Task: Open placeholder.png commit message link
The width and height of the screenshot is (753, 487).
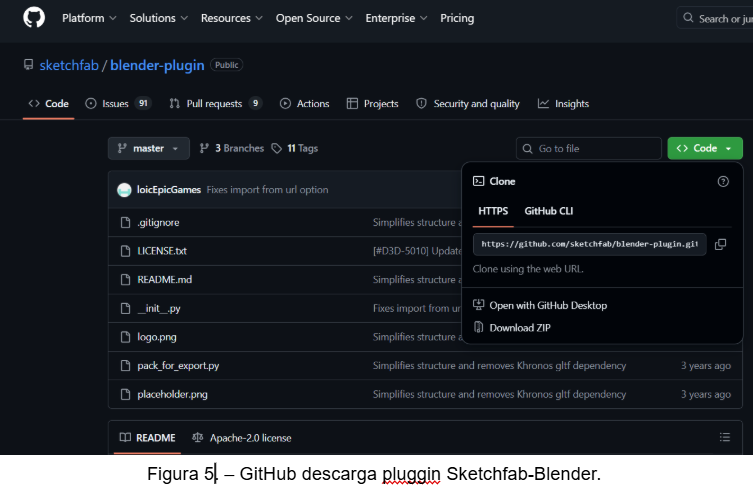Action: click(x=499, y=394)
